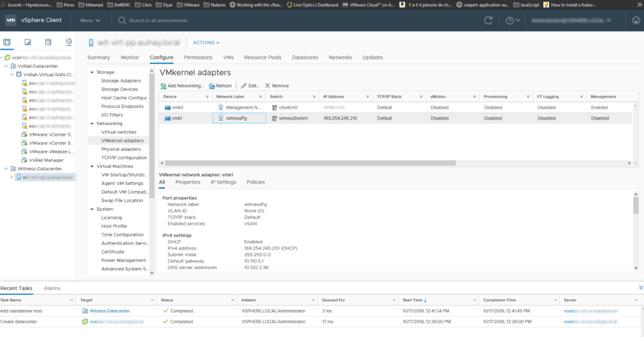
Task: Open the IP Settings sub-tab
Action: click(x=223, y=182)
